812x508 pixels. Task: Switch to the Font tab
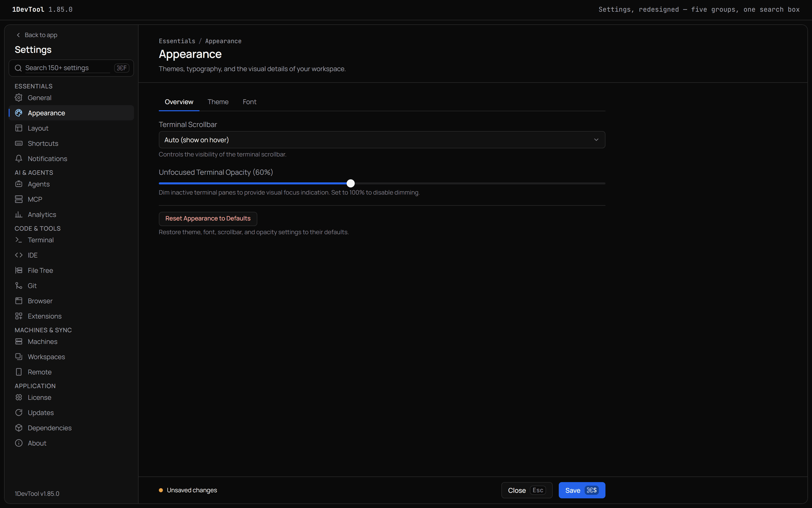coord(249,102)
